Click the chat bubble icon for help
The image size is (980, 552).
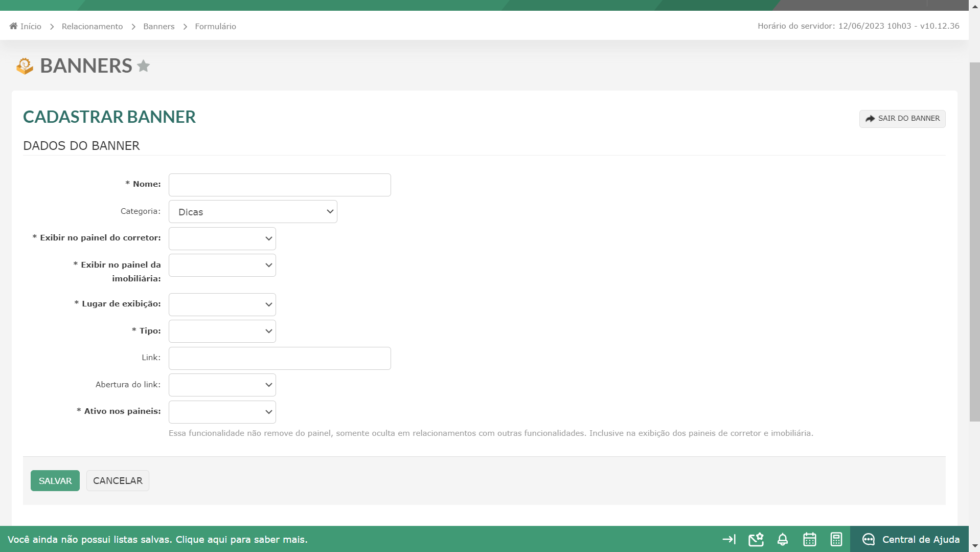869,539
